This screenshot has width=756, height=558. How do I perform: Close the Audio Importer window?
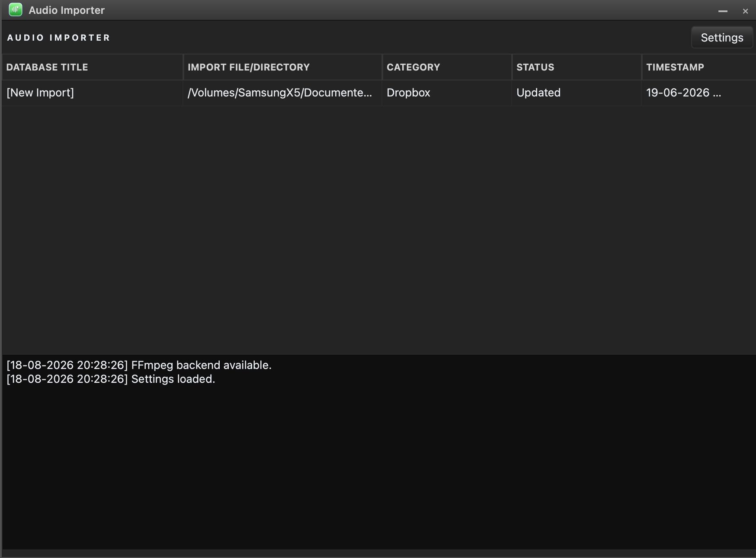coord(745,11)
